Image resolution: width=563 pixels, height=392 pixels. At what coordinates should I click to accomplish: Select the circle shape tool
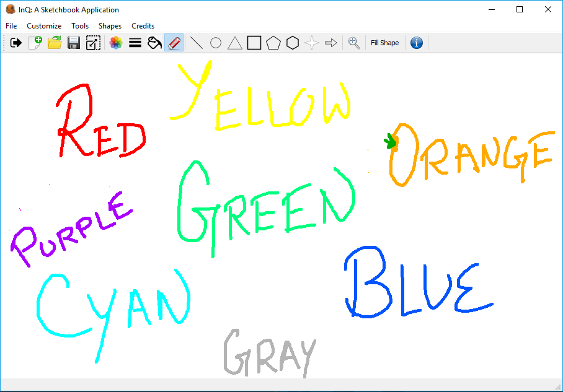point(216,43)
